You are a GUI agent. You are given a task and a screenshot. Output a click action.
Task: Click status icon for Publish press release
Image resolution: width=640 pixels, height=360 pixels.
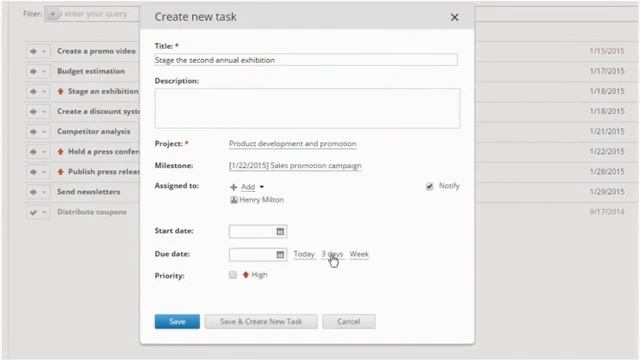tap(33, 172)
